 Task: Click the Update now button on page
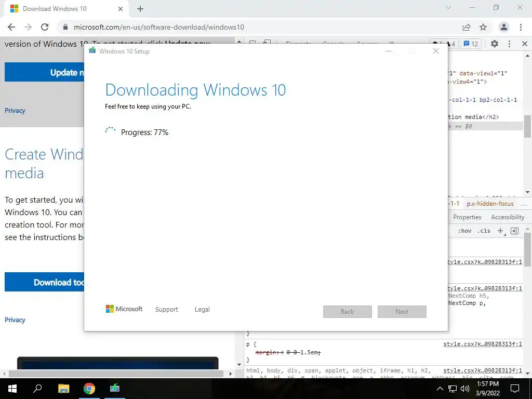click(44, 72)
